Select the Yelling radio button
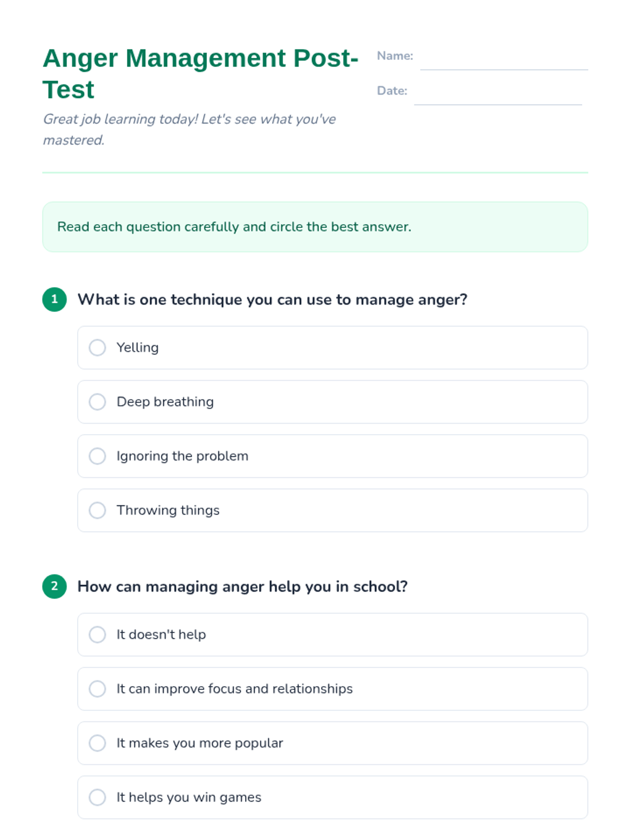The width and height of the screenshot is (630, 840). pyautogui.click(x=97, y=348)
